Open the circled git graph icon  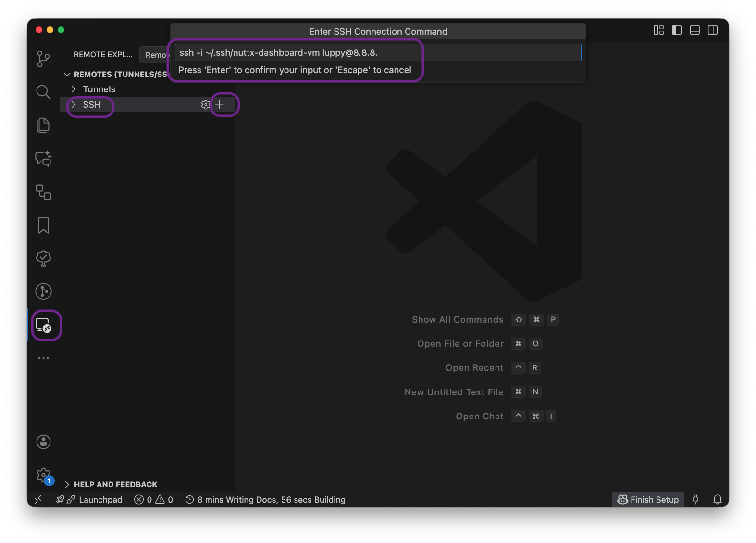point(43,291)
